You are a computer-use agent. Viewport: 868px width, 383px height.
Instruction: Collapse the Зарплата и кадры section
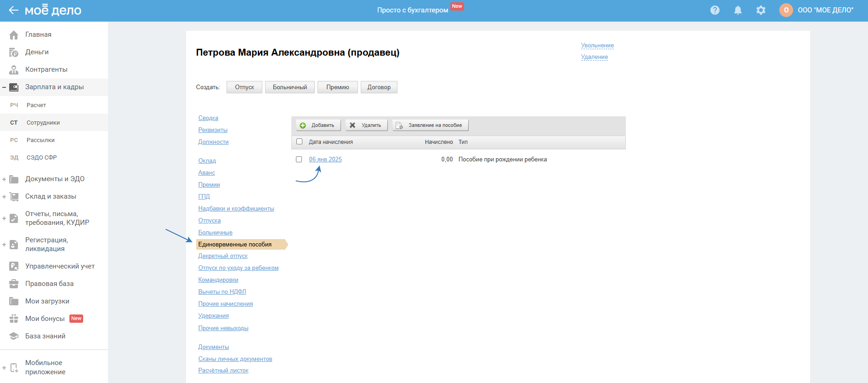(x=4, y=87)
